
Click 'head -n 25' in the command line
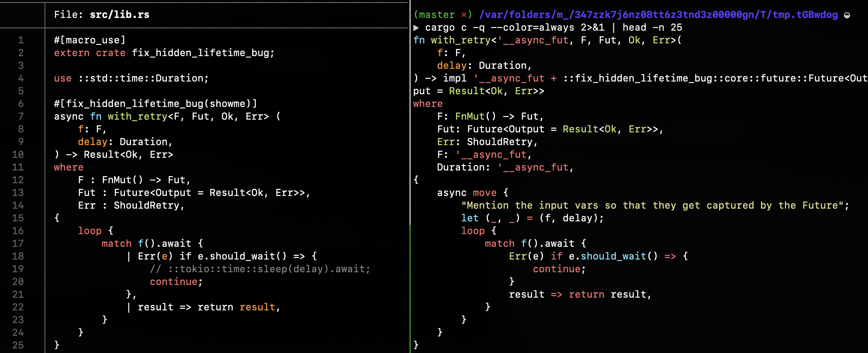point(652,27)
